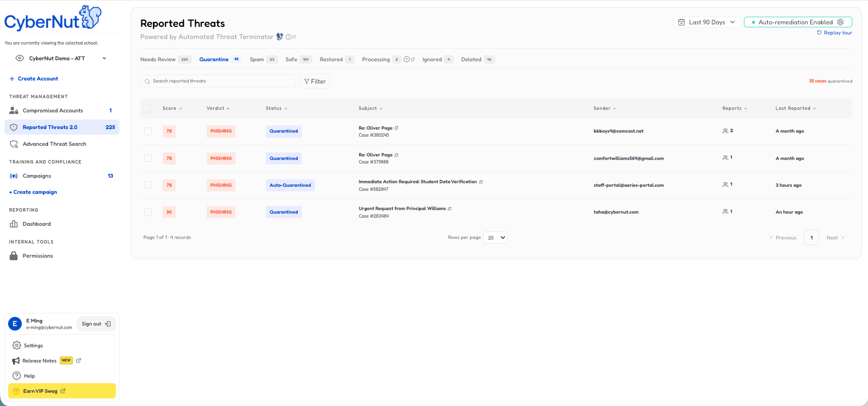Sort by Subject column
This screenshot has width=868, height=406.
tap(371, 108)
